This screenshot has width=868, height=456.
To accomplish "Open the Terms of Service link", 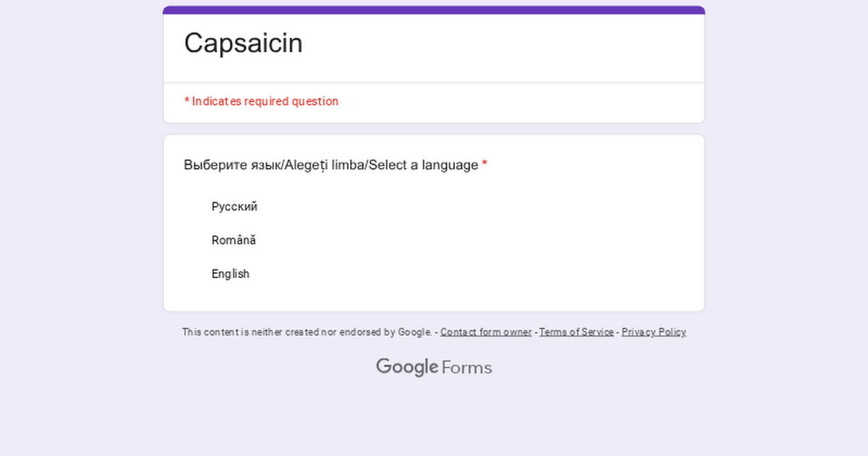I will pos(576,332).
